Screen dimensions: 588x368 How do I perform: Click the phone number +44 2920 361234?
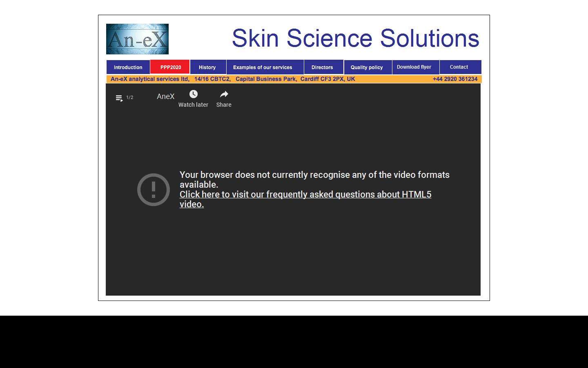tap(455, 79)
